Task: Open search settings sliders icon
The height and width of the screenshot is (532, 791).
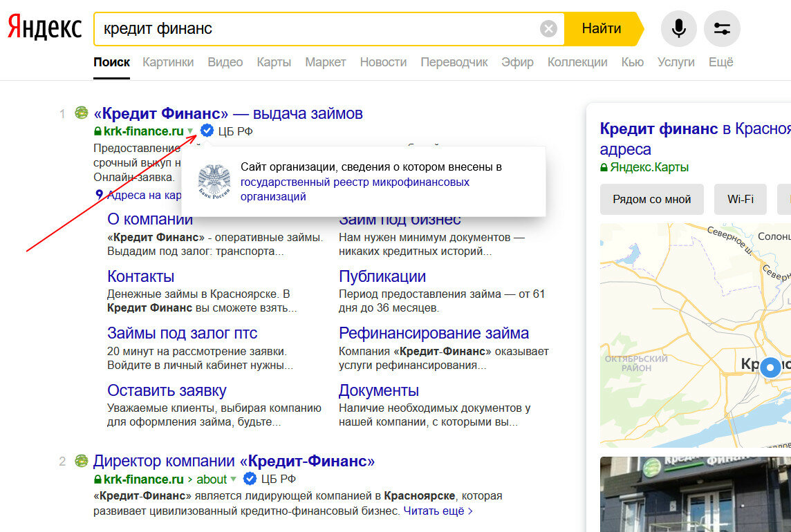Action: click(722, 29)
